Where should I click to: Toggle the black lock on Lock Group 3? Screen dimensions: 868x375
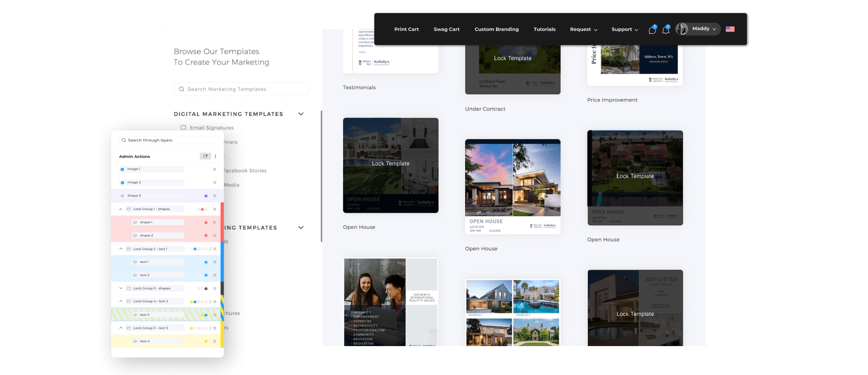(x=206, y=288)
